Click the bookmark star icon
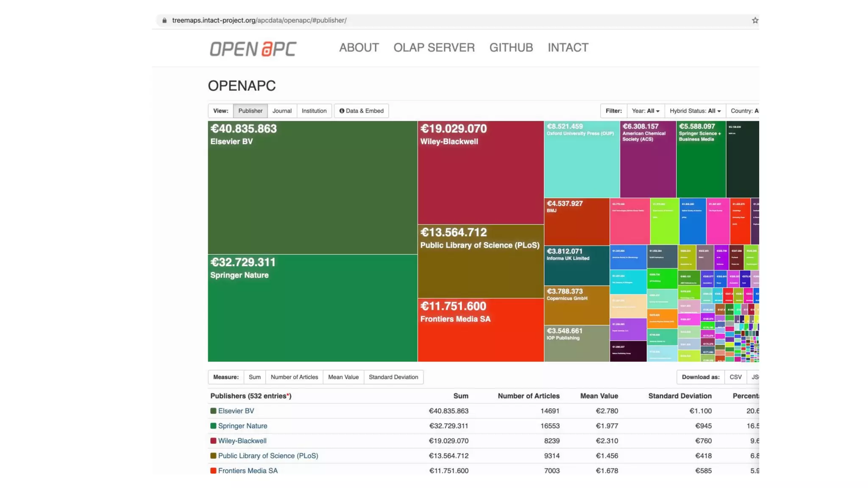 tap(755, 20)
